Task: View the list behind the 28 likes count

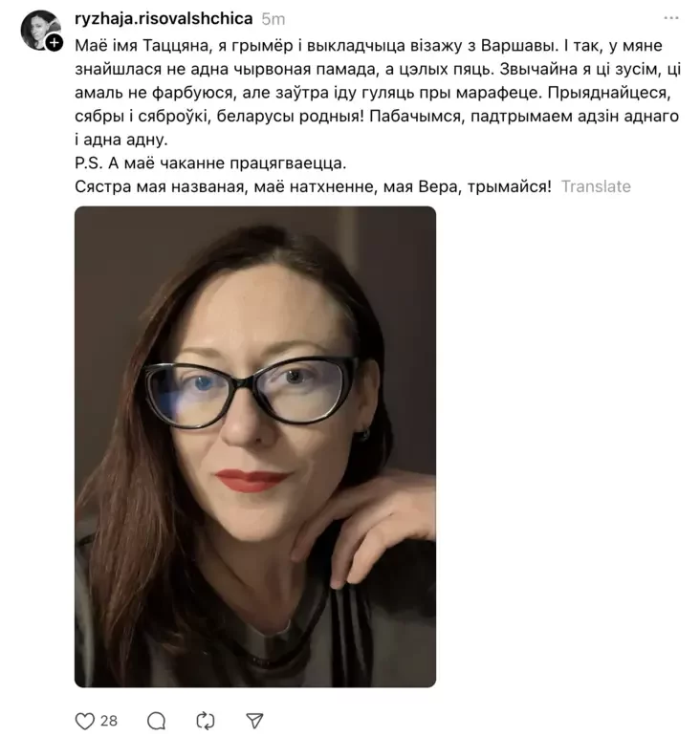Action: [x=109, y=721]
